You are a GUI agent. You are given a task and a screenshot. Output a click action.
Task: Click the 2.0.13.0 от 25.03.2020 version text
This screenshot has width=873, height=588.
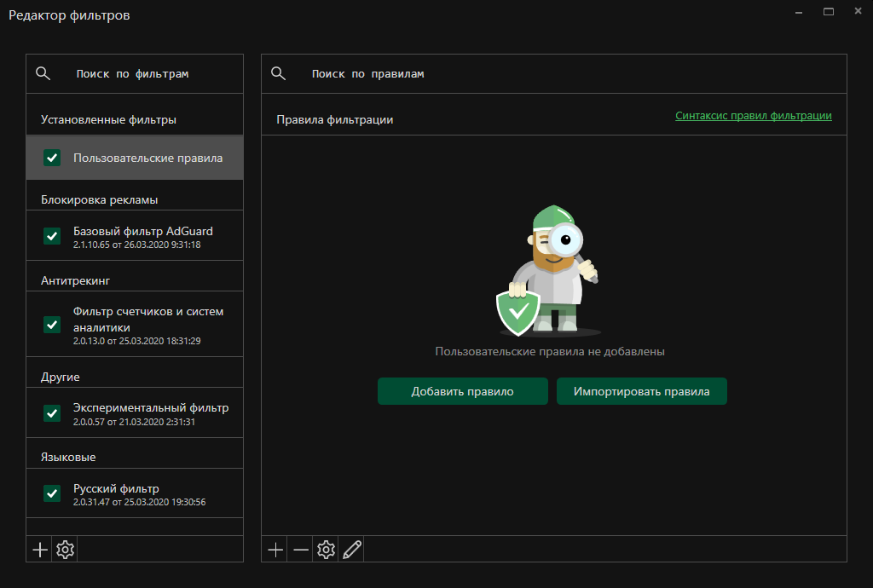point(137,341)
